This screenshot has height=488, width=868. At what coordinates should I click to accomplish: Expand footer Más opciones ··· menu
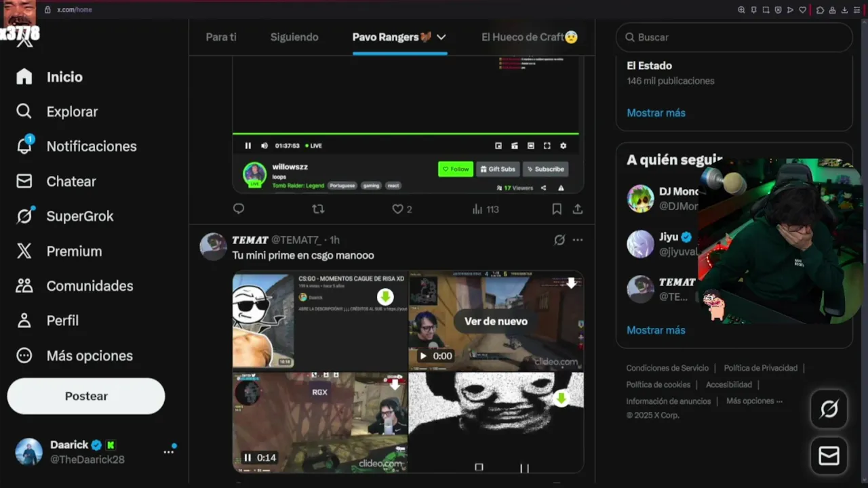[754, 401]
